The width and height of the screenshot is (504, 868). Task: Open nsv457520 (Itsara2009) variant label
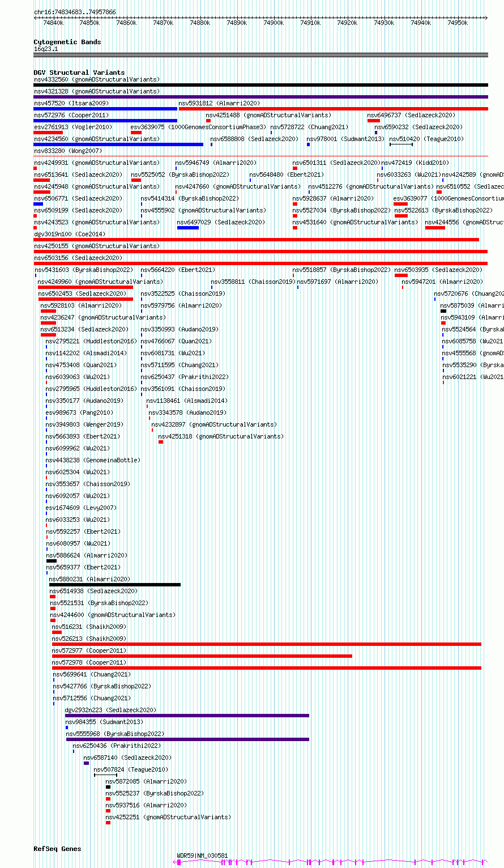coord(71,103)
